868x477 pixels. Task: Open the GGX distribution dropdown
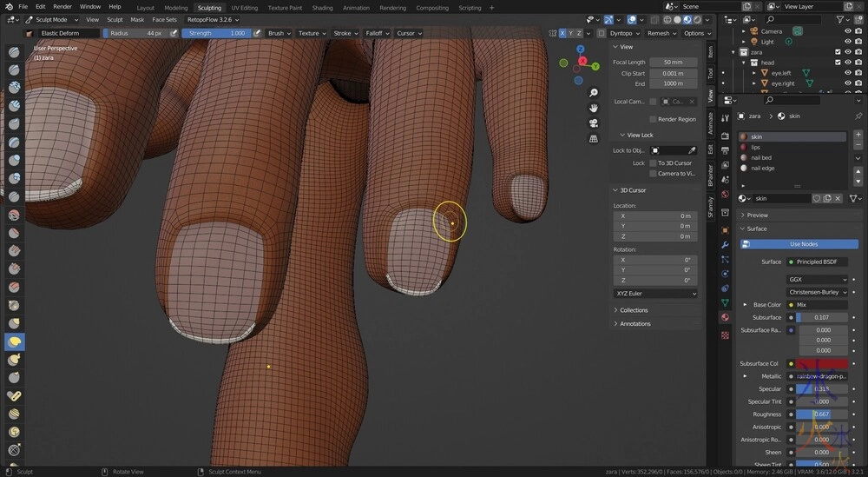point(817,280)
